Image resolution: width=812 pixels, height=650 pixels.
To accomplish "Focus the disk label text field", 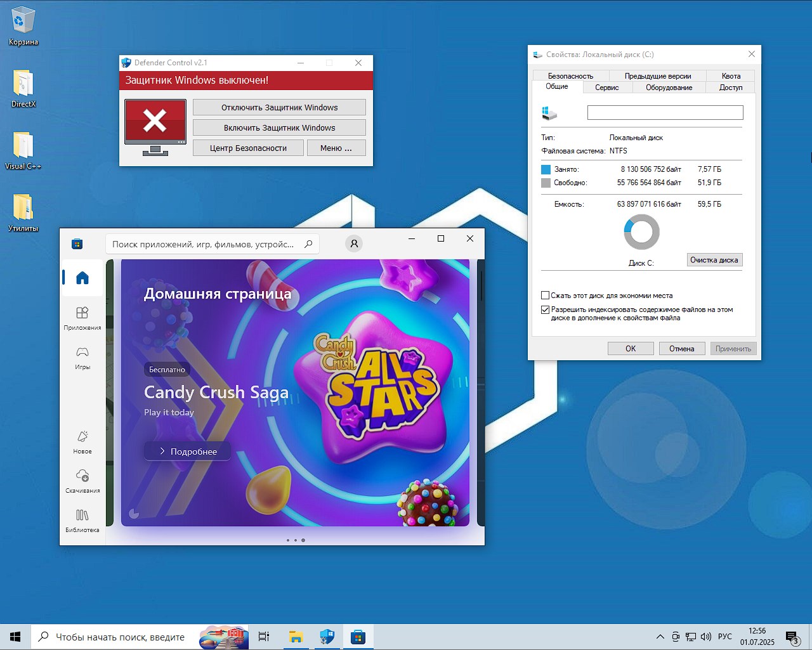I will coord(665,112).
